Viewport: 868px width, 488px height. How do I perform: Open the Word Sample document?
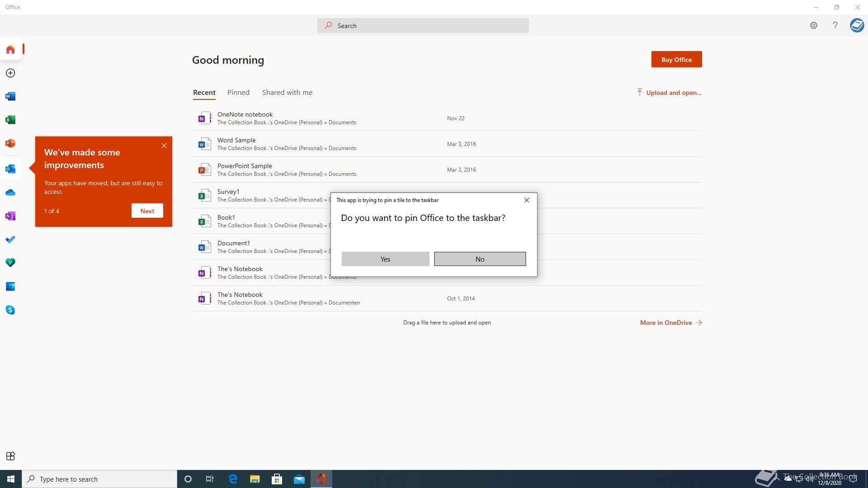[x=447, y=144]
